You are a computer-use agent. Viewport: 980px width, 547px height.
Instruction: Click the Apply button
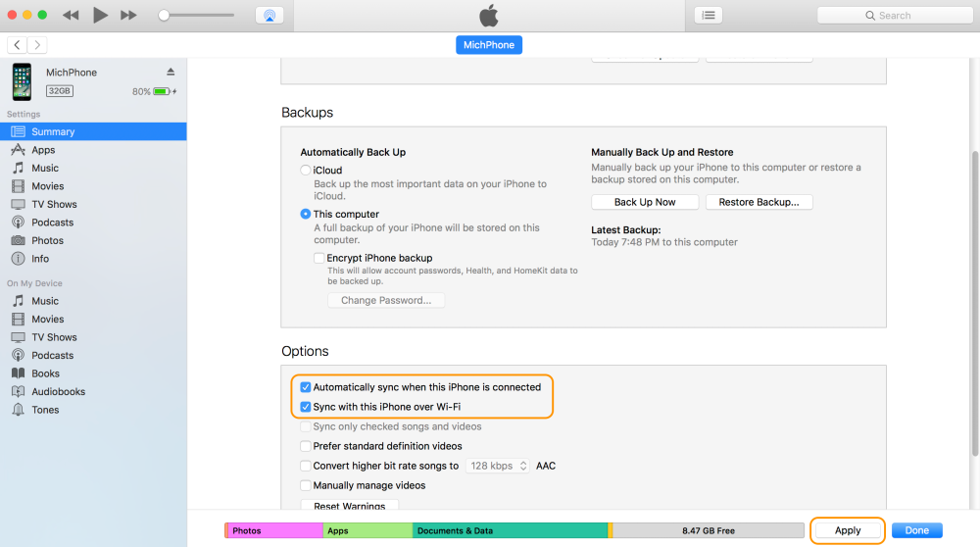(848, 530)
